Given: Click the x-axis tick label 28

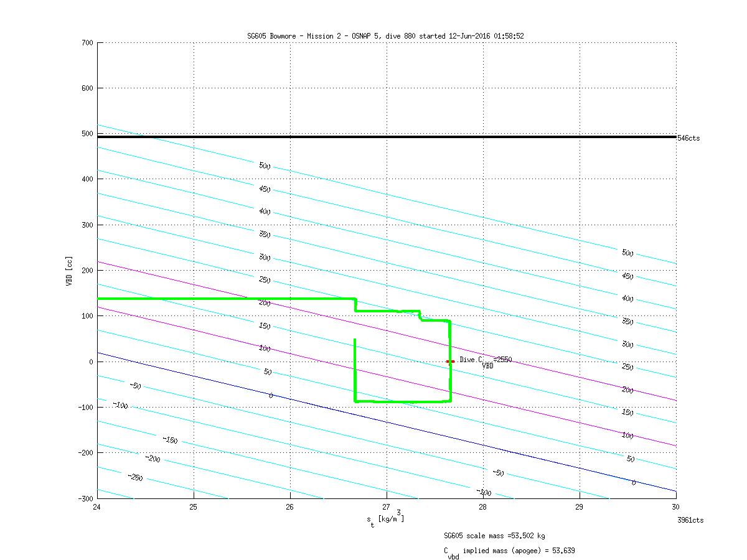Looking at the screenshot, I should click(x=483, y=507).
